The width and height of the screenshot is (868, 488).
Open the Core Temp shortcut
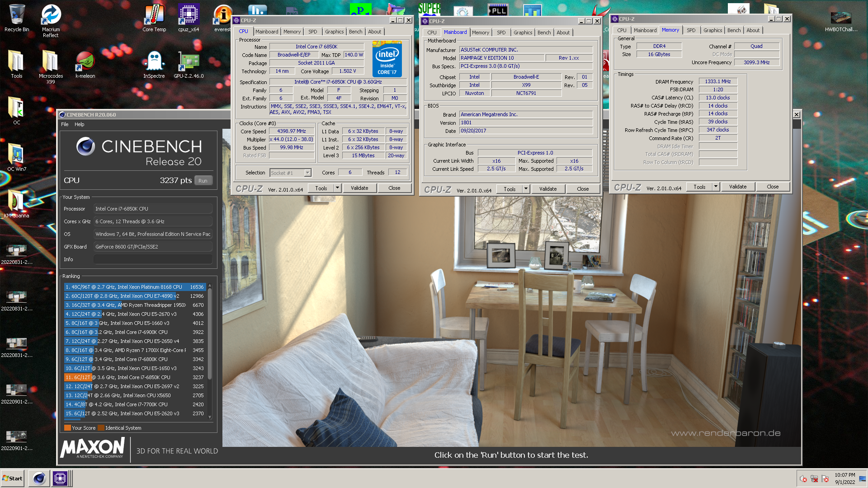[154, 18]
